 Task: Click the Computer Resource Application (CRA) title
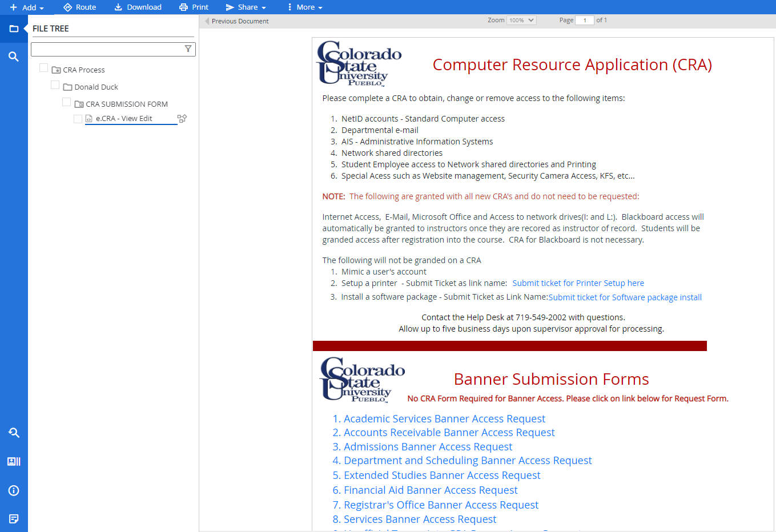[x=572, y=65]
